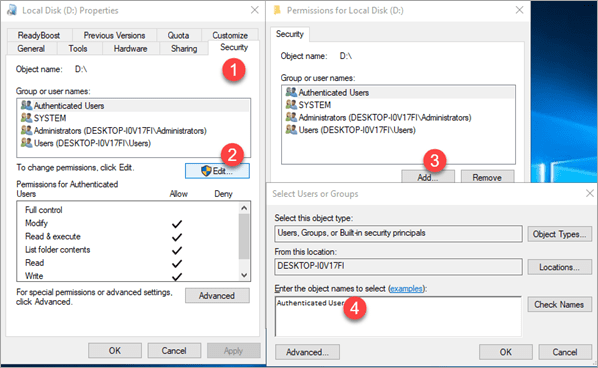Go to the General tab
The height and width of the screenshot is (368, 598).
tap(31, 48)
